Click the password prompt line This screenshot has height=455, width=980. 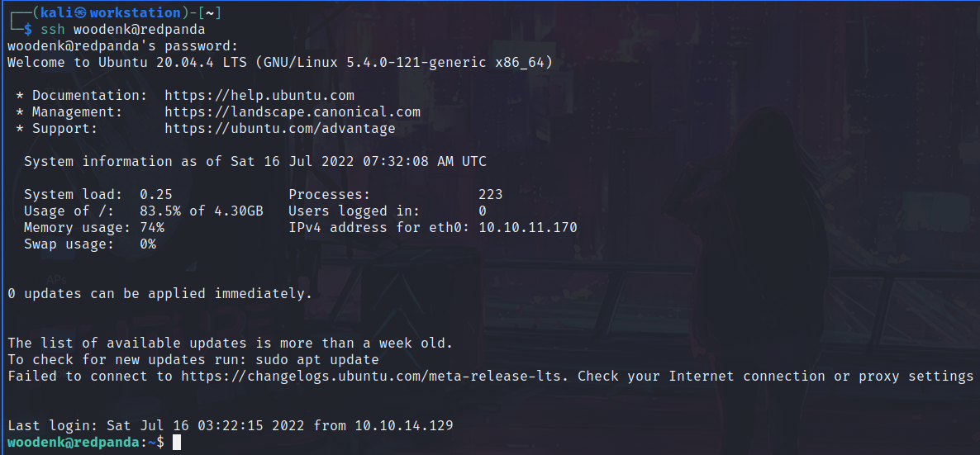pyautogui.click(x=123, y=45)
